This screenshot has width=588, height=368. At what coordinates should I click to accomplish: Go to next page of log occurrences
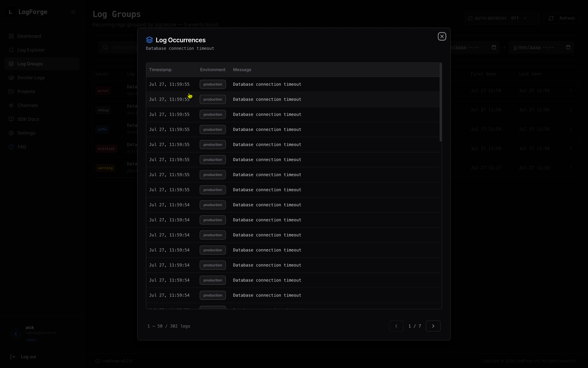[433, 326]
